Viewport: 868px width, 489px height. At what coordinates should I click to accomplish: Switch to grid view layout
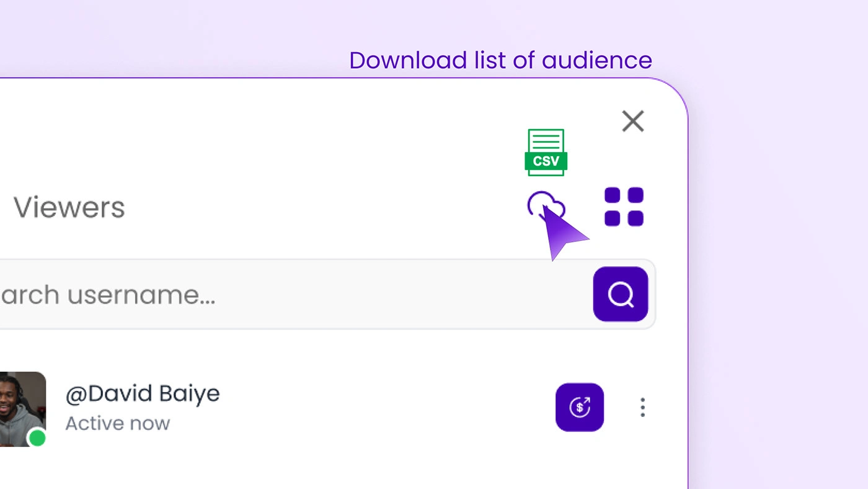[x=624, y=207]
